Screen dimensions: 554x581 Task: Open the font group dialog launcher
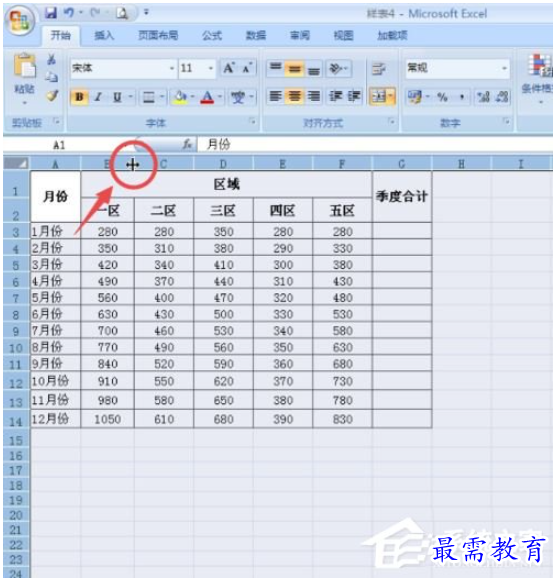[252, 121]
